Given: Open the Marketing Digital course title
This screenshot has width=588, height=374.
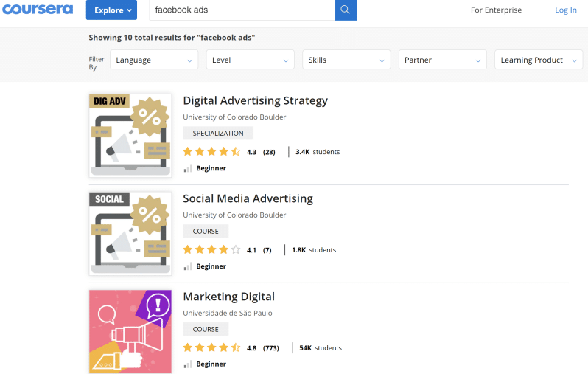Looking at the screenshot, I should point(228,297).
